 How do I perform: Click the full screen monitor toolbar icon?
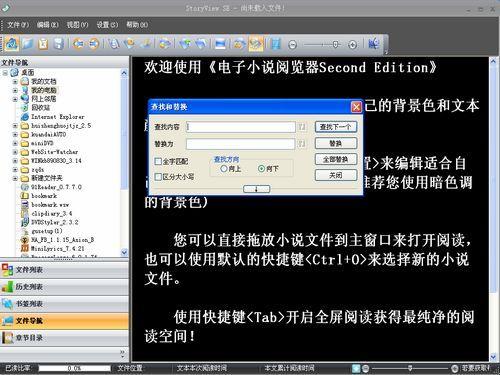pos(220,44)
